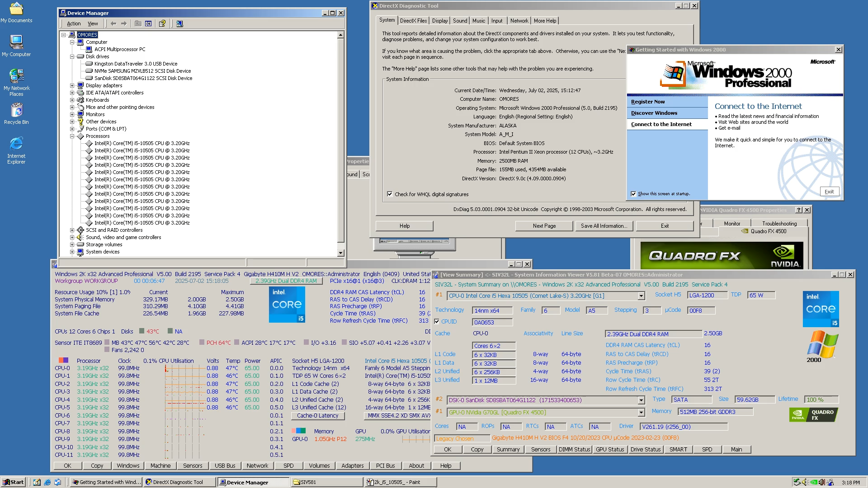Image resolution: width=868 pixels, height=488 pixels.
Task: Open the CPU-0 Intel Core i5 dropdown
Action: pos(641,296)
